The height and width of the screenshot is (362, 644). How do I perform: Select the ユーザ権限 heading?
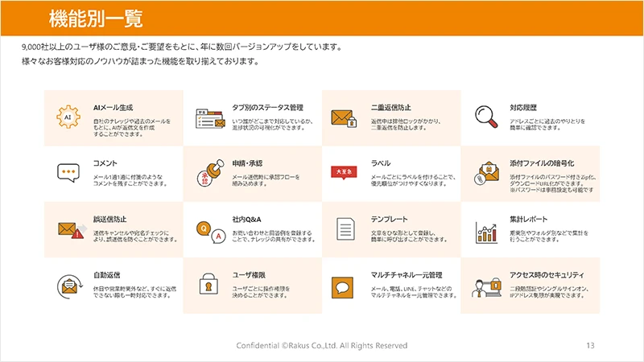pos(249,275)
